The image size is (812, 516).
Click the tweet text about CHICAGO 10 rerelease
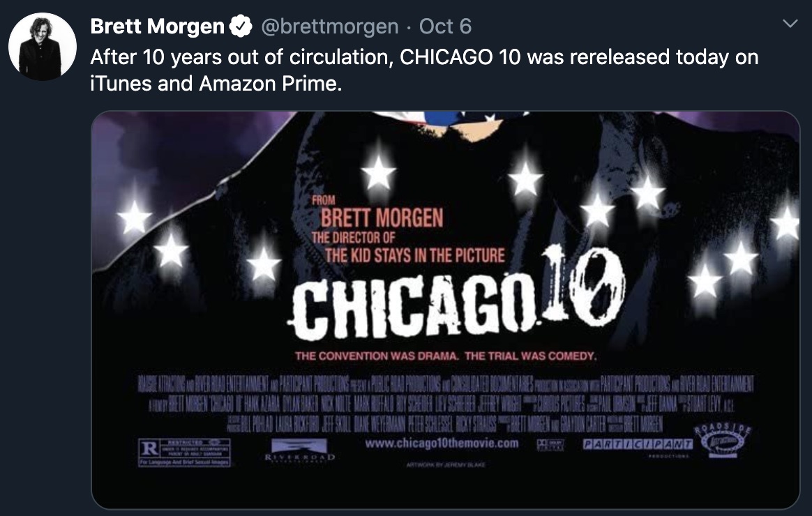pos(424,70)
